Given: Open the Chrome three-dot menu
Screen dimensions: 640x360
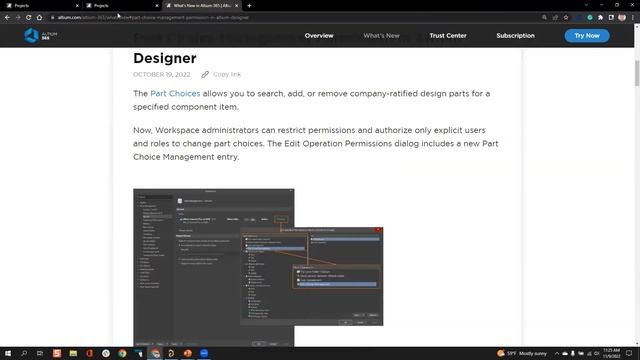Looking at the screenshot, I should (x=633, y=18).
